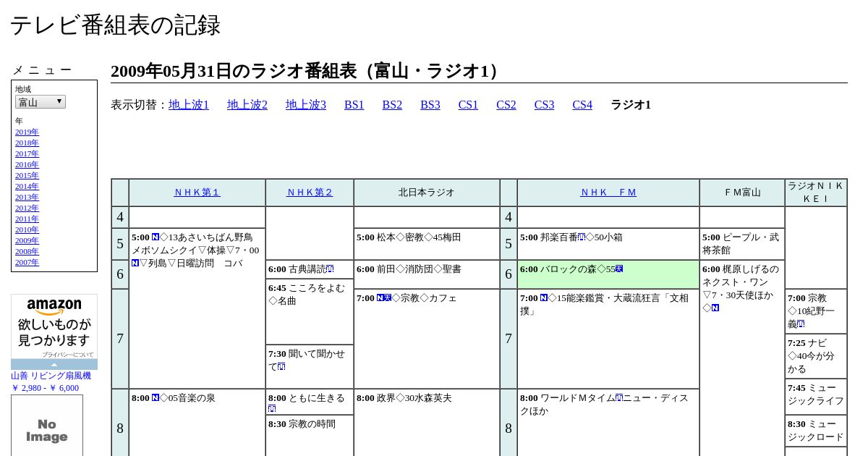Open the 2016年 archive link
Viewport: 868px width, 456px height.
coord(27,164)
